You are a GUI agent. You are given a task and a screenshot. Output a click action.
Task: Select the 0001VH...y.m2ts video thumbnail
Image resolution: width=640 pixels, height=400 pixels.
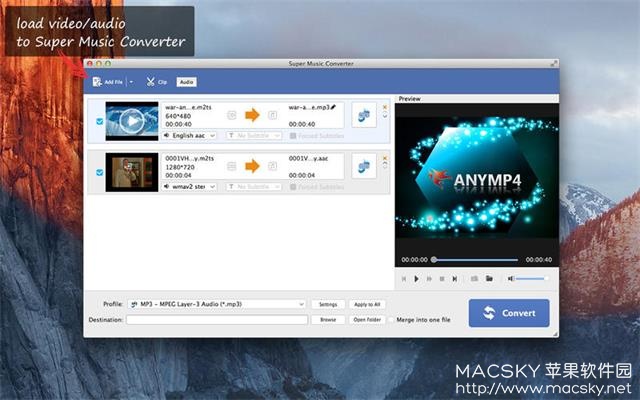coord(131,172)
